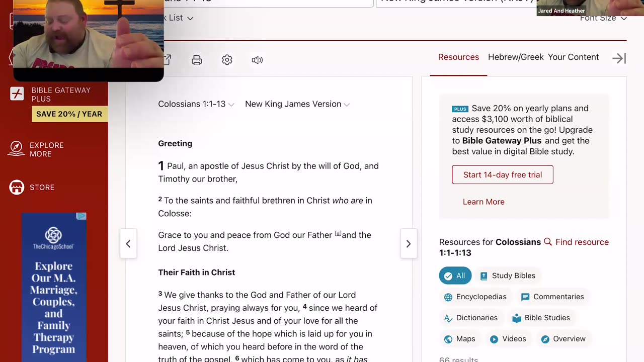Click SAVE 20% / YEAR banner

click(x=69, y=114)
